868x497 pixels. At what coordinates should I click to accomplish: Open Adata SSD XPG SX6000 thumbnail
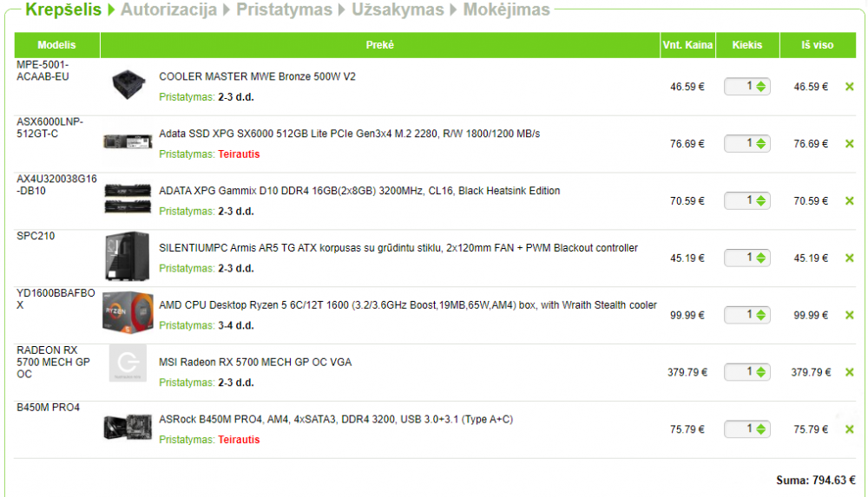pos(128,142)
